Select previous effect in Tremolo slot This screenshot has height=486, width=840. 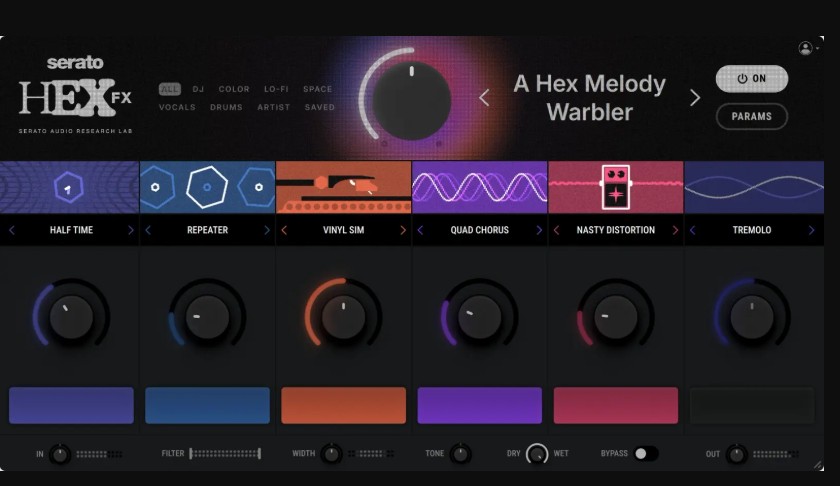693,230
